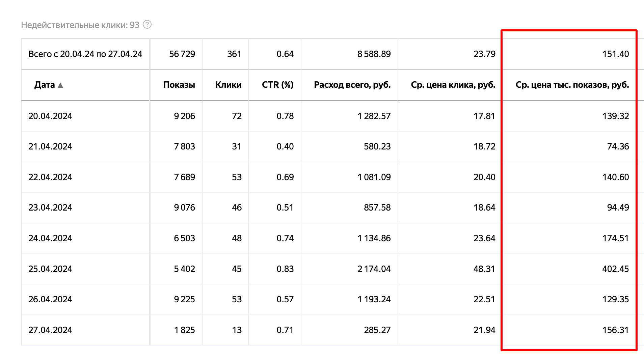
Task: Select the CPM value 74.36
Action: [x=618, y=146]
